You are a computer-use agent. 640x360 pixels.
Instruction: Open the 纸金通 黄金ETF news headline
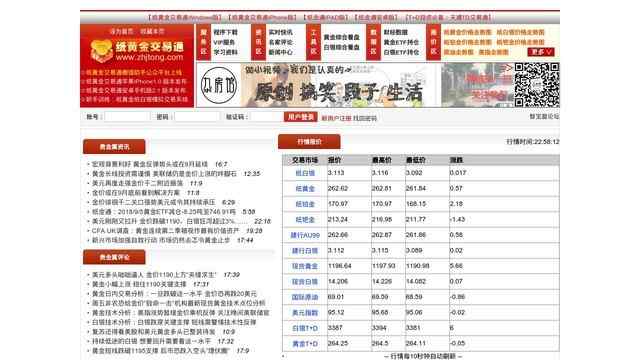164,212
